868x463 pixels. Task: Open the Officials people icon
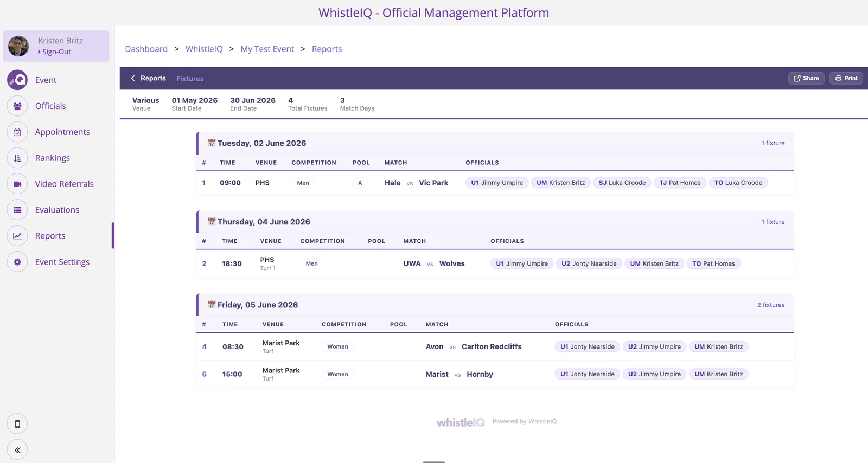(17, 106)
